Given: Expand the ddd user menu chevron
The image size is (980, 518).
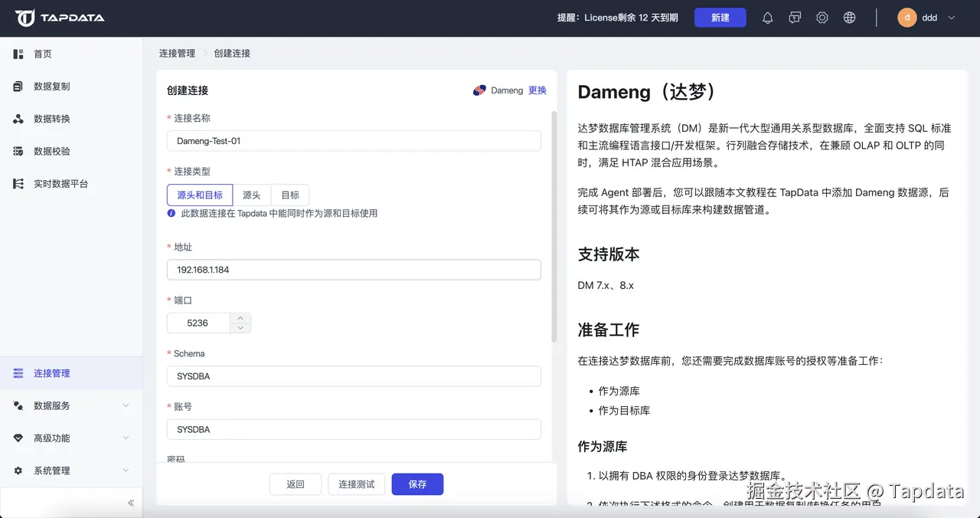Looking at the screenshot, I should tap(952, 18).
